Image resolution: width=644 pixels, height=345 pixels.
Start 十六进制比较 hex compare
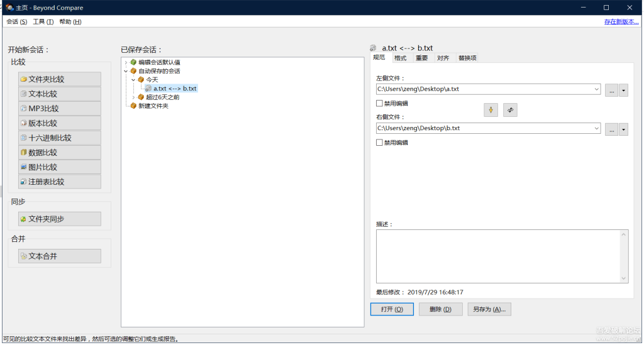(60, 138)
